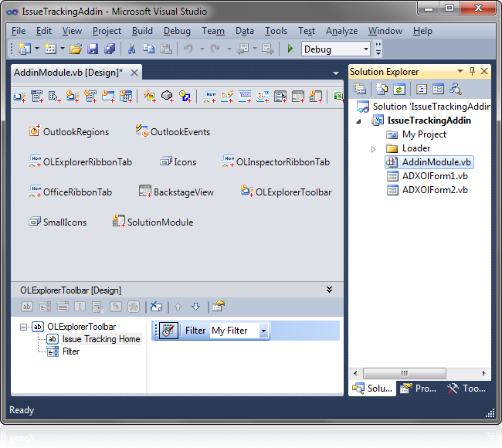Collapse the OLExplorerToolbar [Design] pane

(x=329, y=290)
